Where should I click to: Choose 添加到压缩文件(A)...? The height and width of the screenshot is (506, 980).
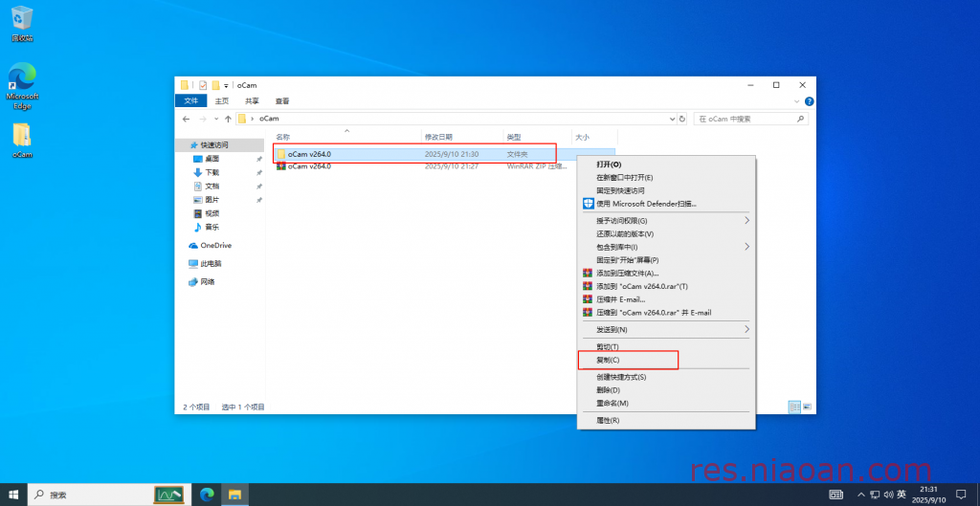point(666,273)
